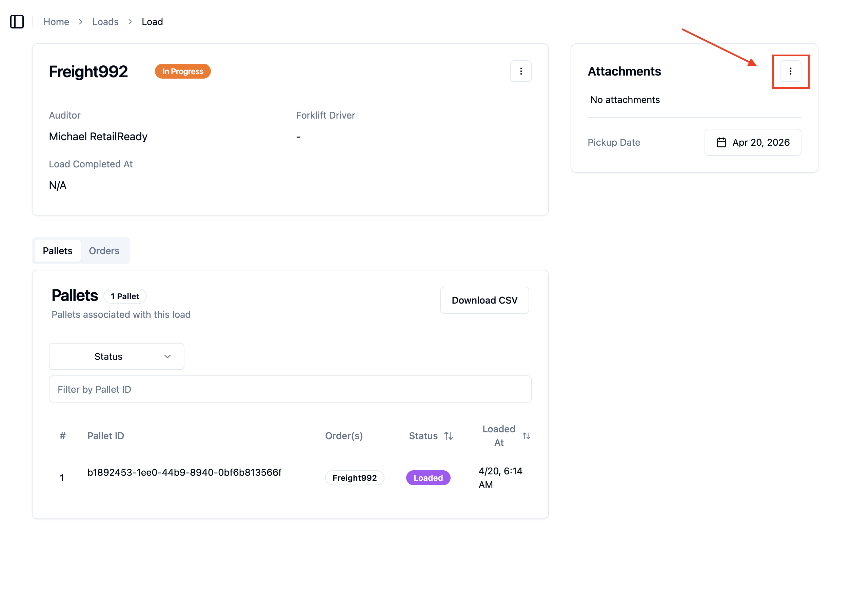Image resolution: width=851 pixels, height=616 pixels.
Task: Click the calendar icon in Pickup Date
Action: click(721, 142)
